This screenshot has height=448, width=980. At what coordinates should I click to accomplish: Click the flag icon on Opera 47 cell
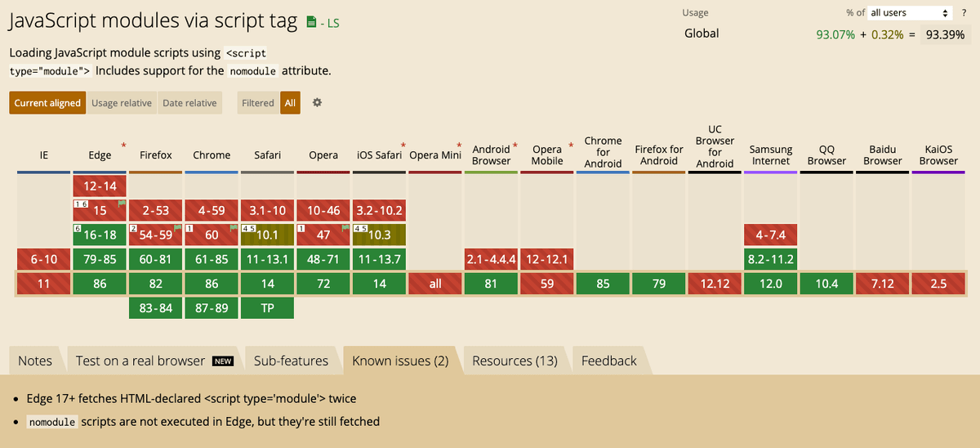pyautogui.click(x=345, y=227)
